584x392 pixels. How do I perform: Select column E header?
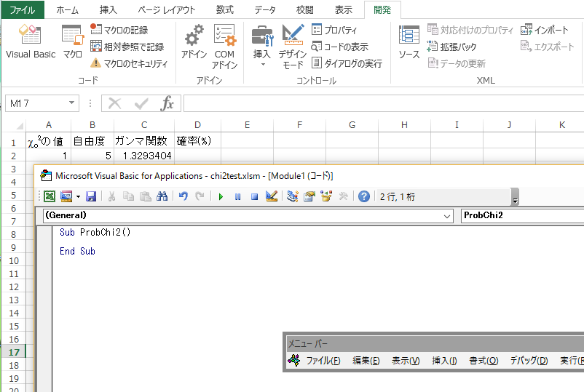(247, 125)
